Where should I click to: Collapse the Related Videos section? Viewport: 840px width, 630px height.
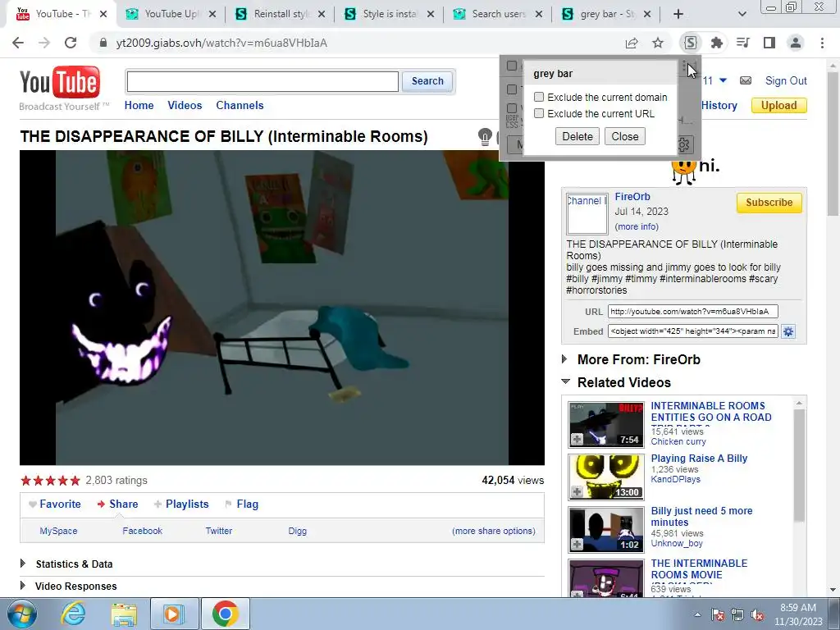coord(566,382)
